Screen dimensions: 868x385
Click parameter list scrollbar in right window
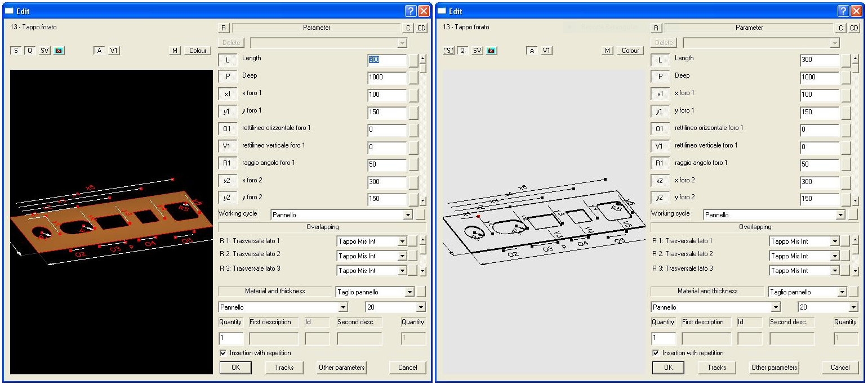[x=856, y=129]
